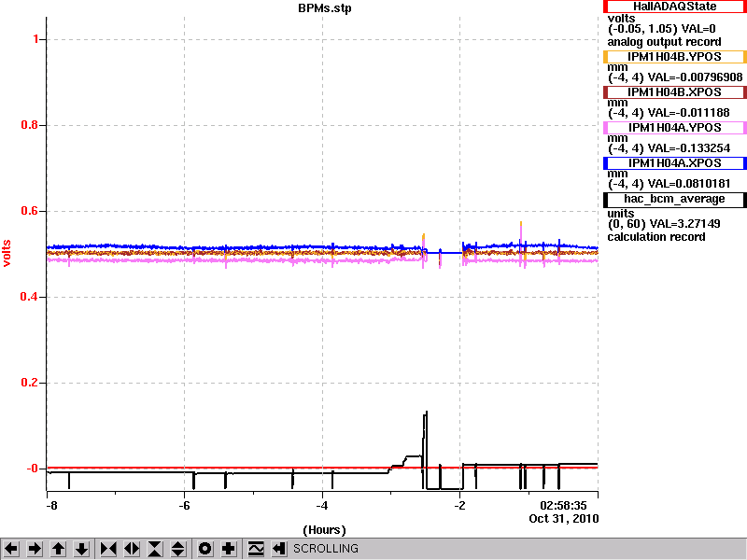Select the IPM1H04B.XPOS curve legend entry
The width and height of the screenshot is (747, 560).
point(674,92)
